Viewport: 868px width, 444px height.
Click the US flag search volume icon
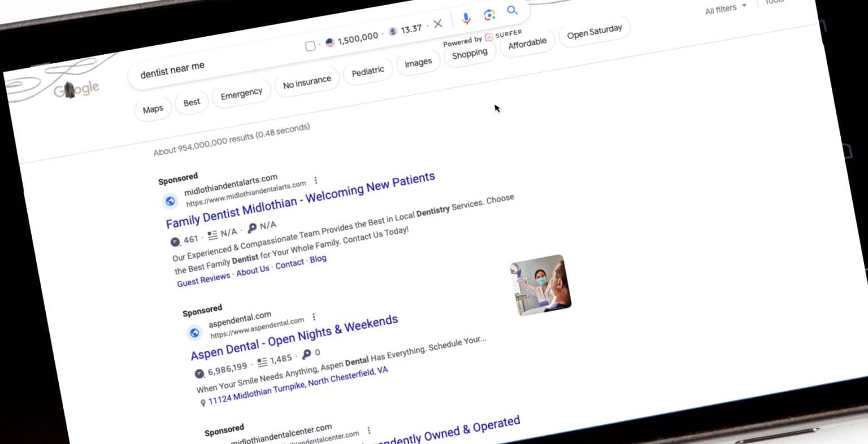[x=330, y=42]
